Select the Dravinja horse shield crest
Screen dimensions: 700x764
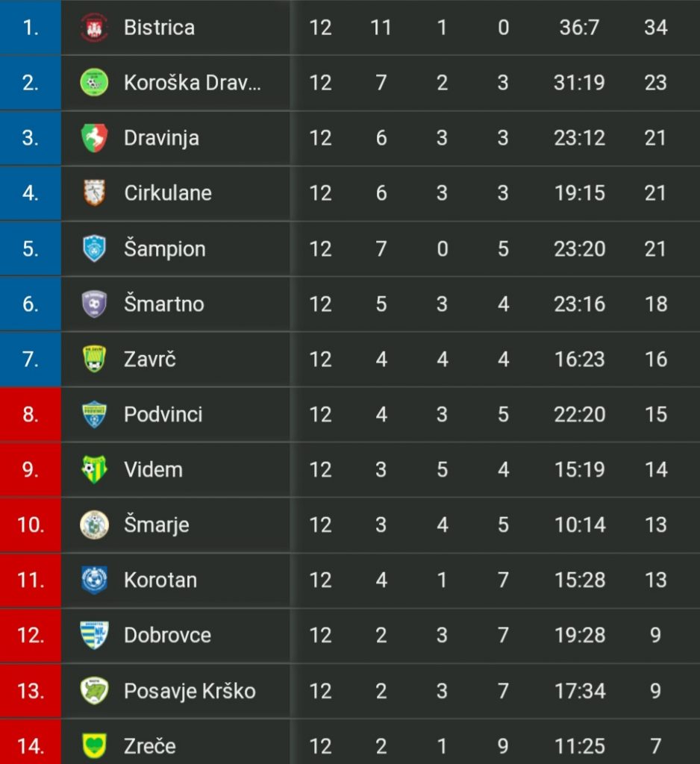(93, 138)
